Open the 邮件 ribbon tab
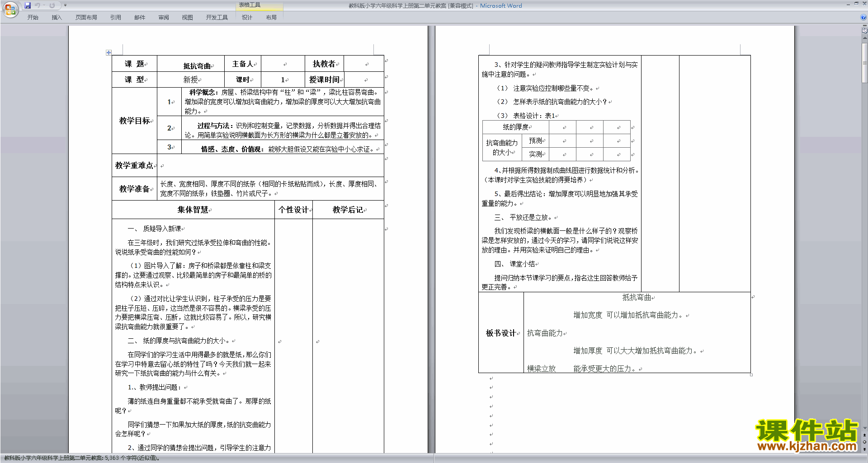Viewport: 868px width, 463px height. point(140,18)
